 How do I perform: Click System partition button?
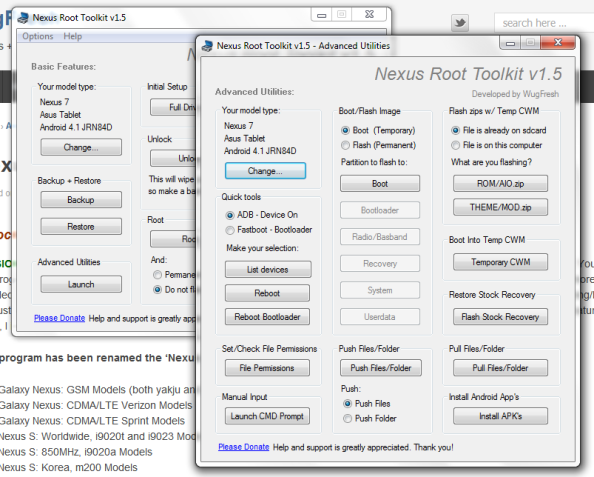pos(380,290)
